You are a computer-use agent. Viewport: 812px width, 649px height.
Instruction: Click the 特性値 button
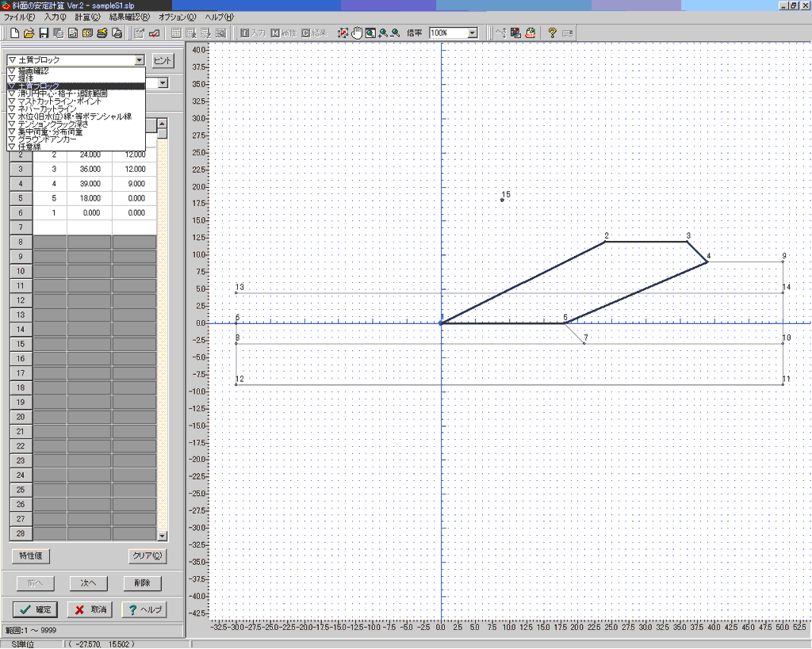click(31, 555)
